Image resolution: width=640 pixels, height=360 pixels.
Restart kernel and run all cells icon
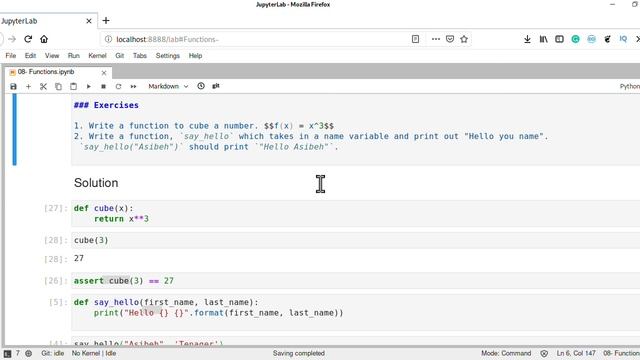[133, 87]
